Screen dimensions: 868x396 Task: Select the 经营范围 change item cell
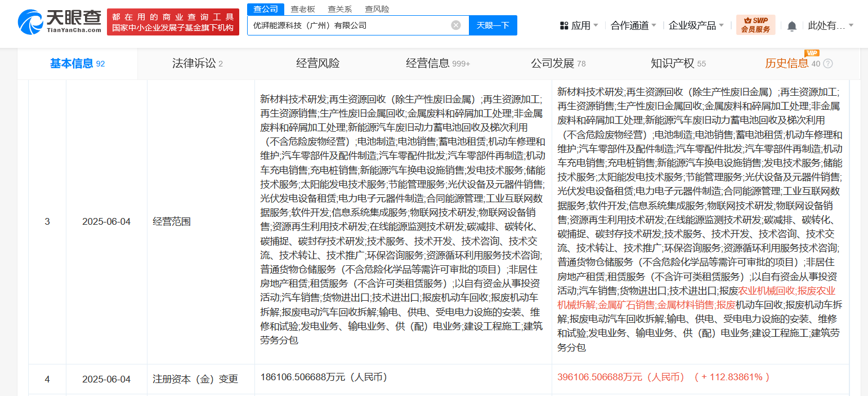tap(201, 222)
